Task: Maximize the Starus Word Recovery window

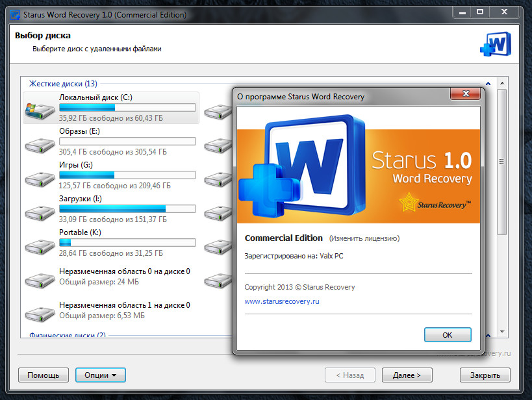Action: (x=480, y=12)
